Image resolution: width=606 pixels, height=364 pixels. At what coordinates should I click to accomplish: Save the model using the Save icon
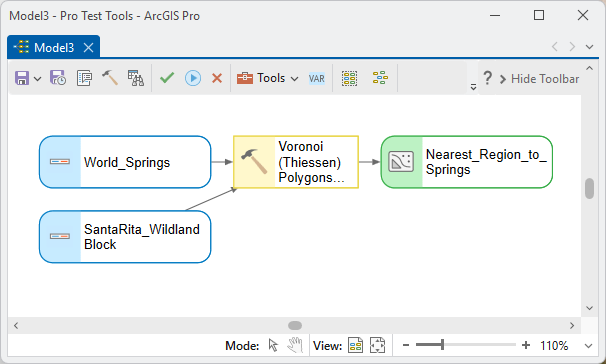pos(22,78)
